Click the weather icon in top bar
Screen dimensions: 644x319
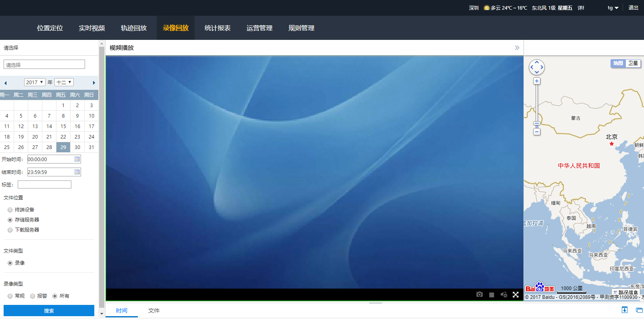486,8
